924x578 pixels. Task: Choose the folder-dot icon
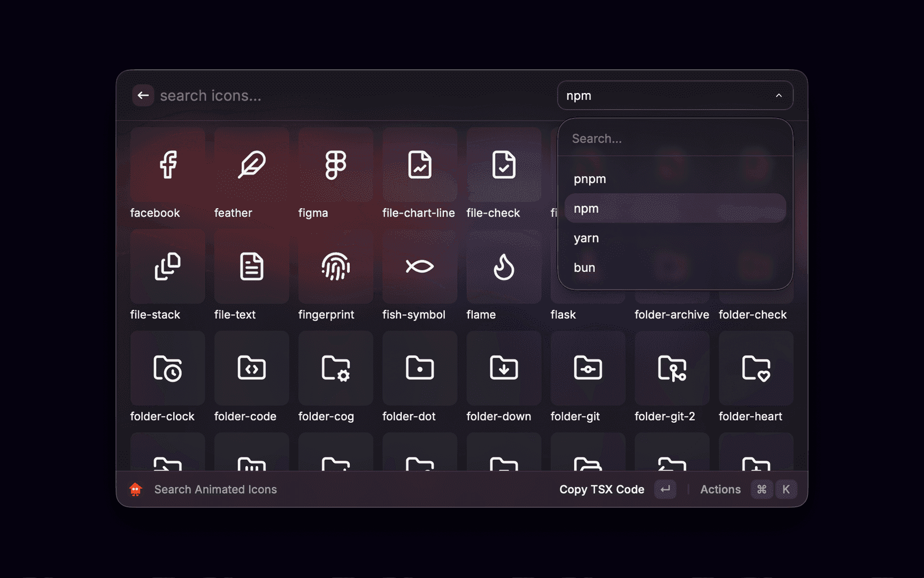coord(420,368)
